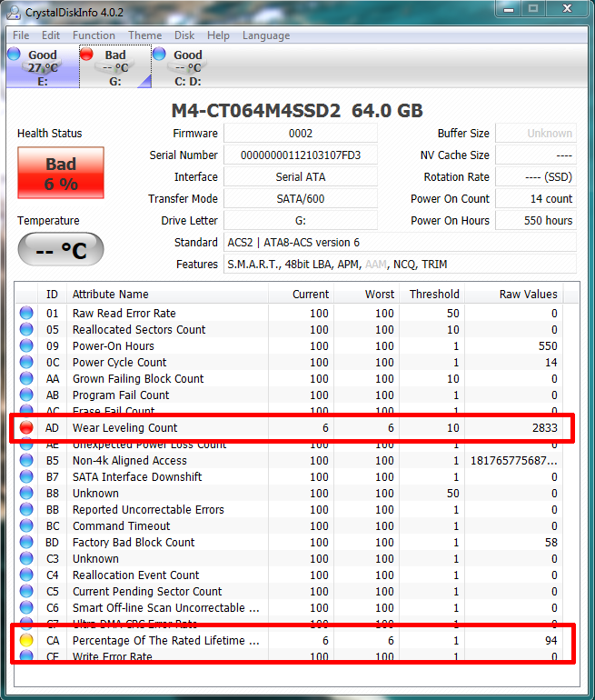Click the red Bad 6 % health status button
Screen dimensions: 595x700
(61, 173)
